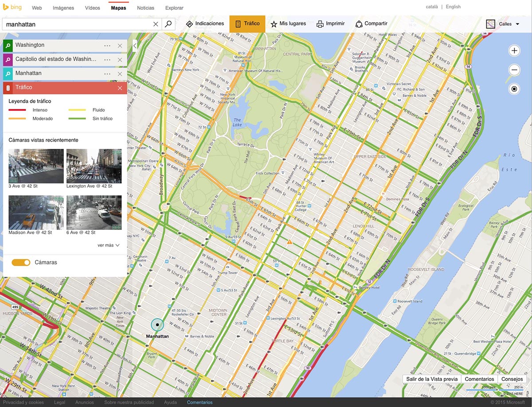Open more options for Manhattan card
The height and width of the screenshot is (407, 532).
107,74
